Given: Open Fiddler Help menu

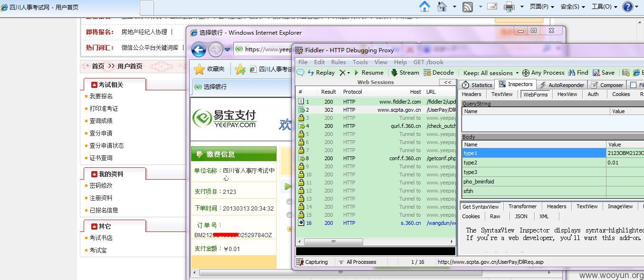Looking at the screenshot, I should point(400,62).
